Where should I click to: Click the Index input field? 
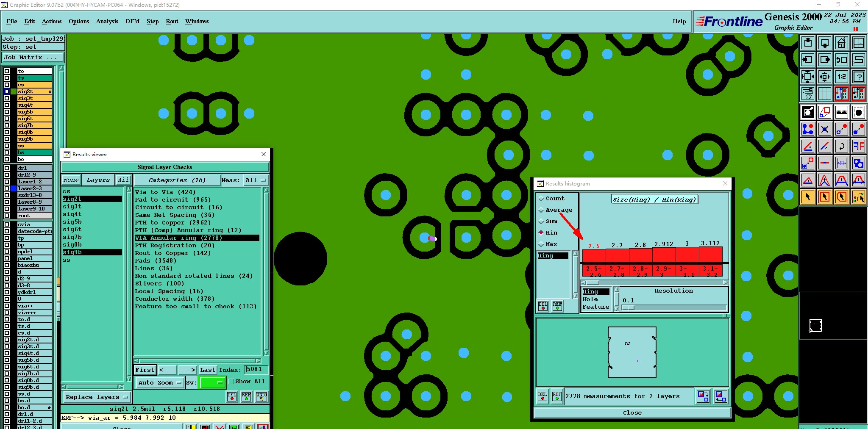pyautogui.click(x=256, y=370)
